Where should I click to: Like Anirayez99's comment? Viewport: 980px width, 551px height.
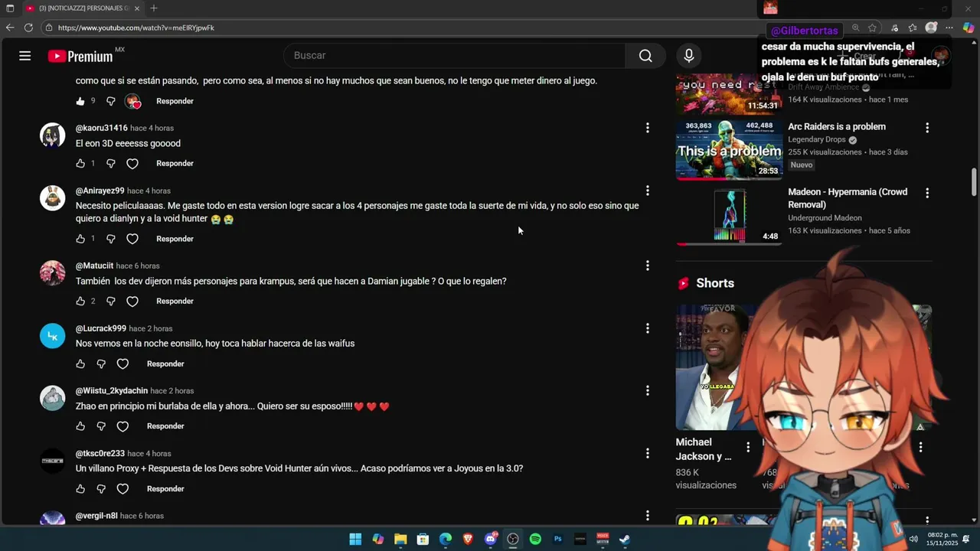[x=80, y=239]
